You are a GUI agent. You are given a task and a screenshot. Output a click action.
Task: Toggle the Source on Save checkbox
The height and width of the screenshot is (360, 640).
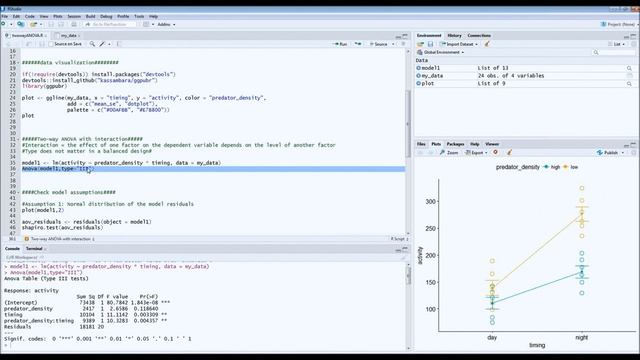coord(51,44)
